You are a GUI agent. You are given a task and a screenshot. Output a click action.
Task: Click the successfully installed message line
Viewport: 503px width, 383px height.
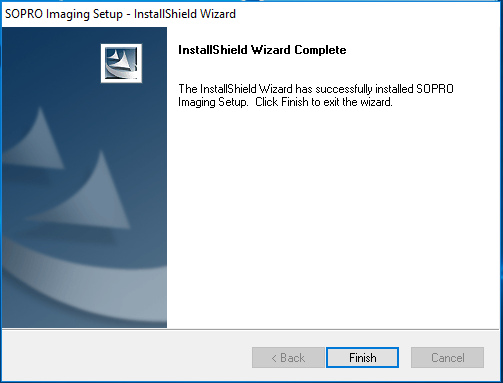316,89
